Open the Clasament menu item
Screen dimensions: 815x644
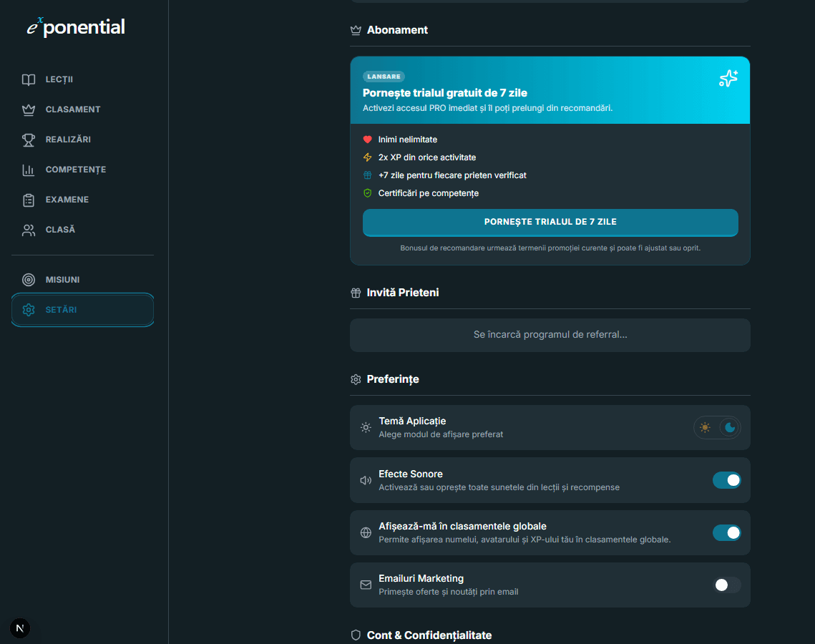[x=82, y=109]
